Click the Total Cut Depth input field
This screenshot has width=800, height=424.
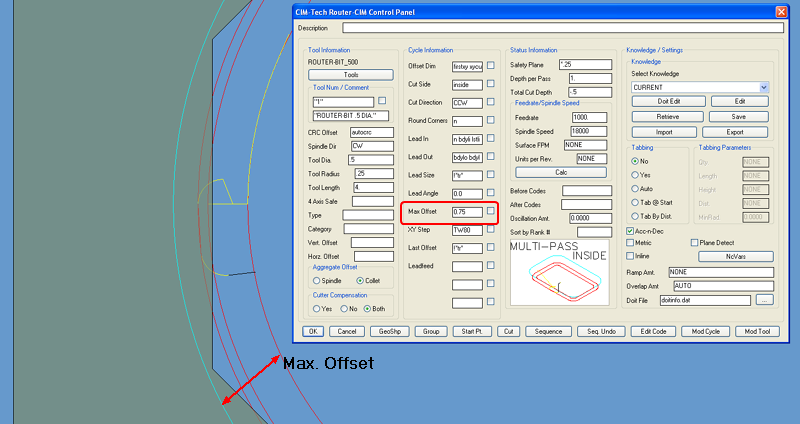[590, 92]
